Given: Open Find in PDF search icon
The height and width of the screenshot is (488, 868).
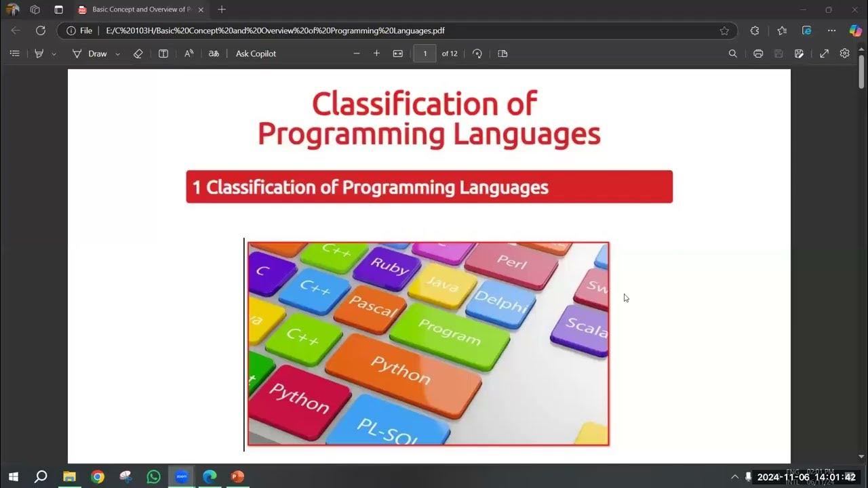Looking at the screenshot, I should [732, 54].
